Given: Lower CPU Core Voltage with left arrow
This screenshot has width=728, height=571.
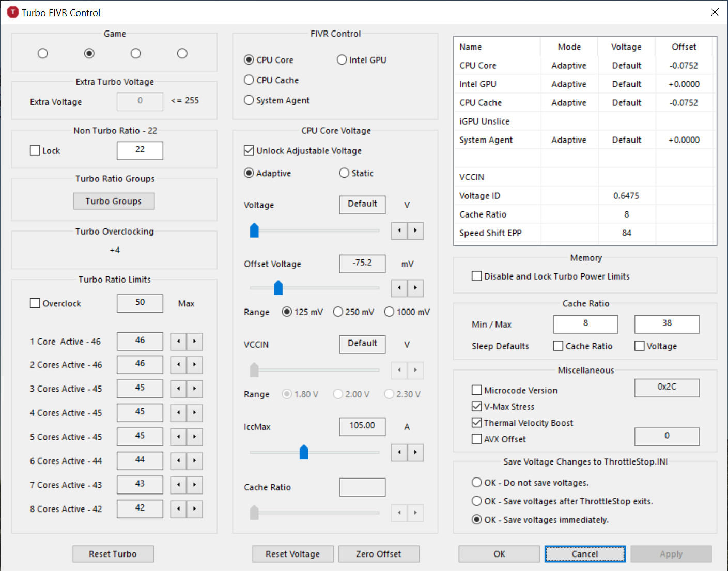Looking at the screenshot, I should click(399, 230).
